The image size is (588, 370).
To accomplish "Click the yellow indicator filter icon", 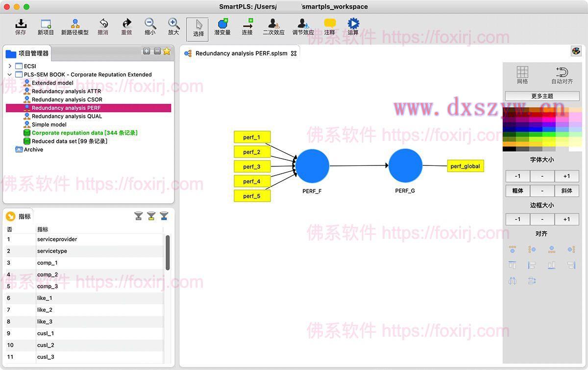I will click(x=151, y=216).
